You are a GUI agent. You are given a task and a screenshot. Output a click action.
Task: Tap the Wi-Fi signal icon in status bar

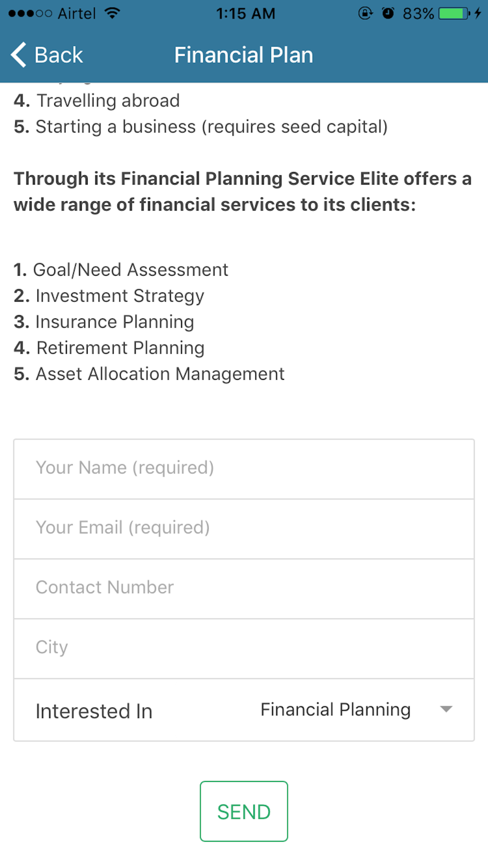112,13
